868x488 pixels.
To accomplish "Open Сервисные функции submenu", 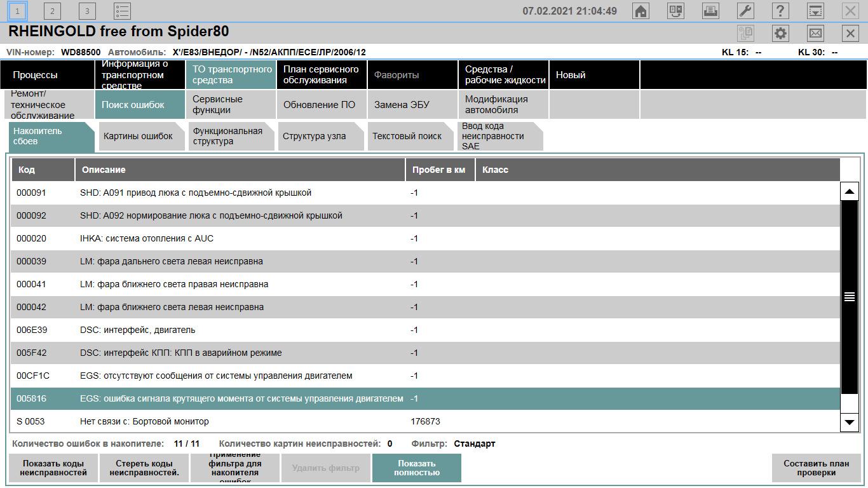I will tap(231, 105).
